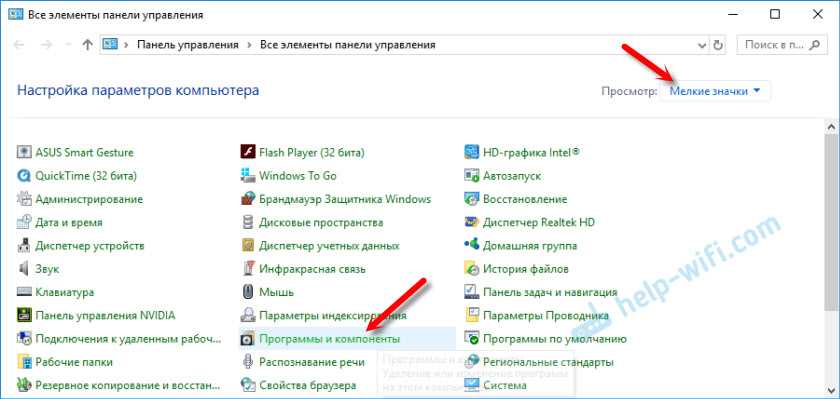Click the Диспетчер Realtek HD icon
The height and width of the screenshot is (399, 840).
point(471,222)
